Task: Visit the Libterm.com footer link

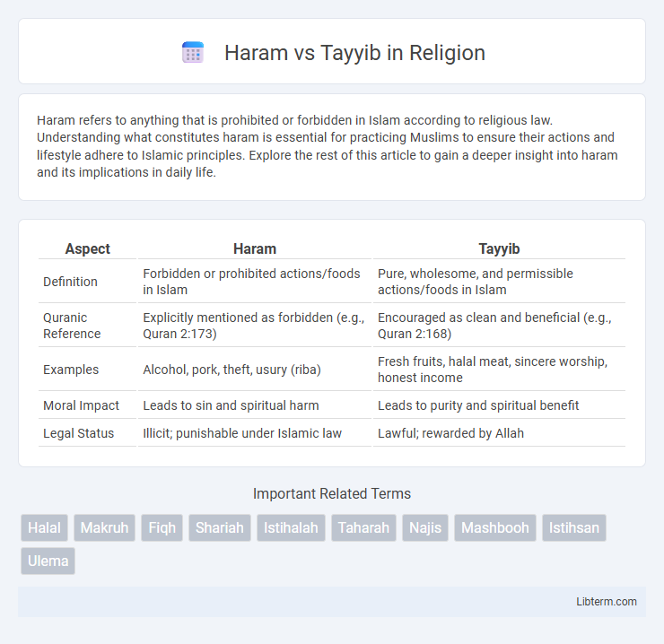Action: tap(607, 601)
